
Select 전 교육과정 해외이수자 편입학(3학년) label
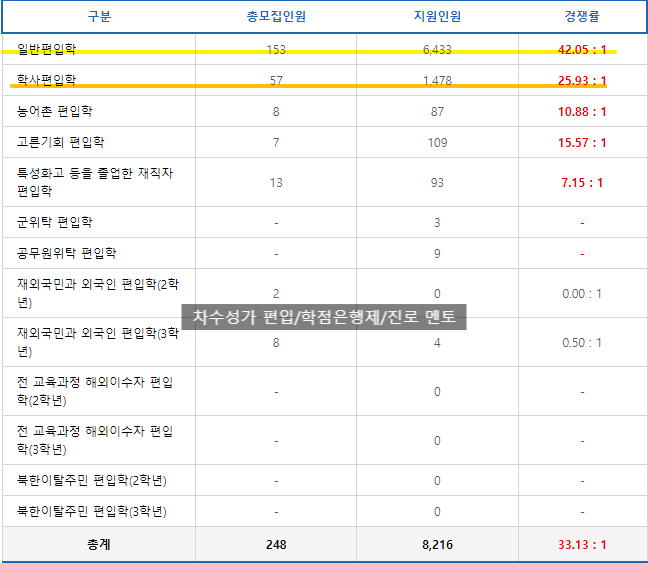click(95, 440)
